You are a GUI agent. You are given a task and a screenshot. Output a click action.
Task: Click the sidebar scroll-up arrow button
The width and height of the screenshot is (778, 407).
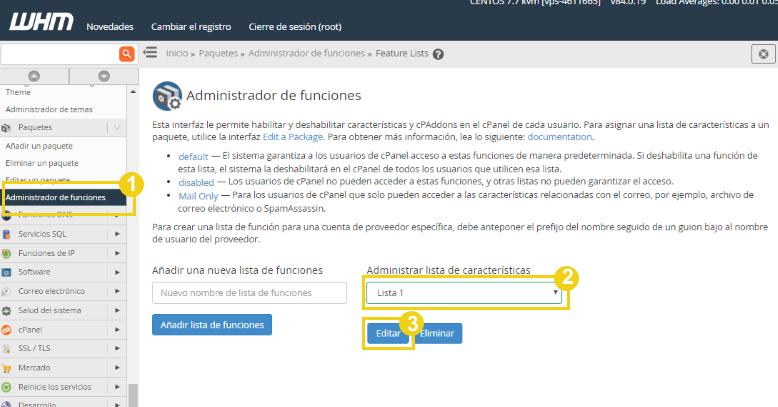tap(34, 76)
